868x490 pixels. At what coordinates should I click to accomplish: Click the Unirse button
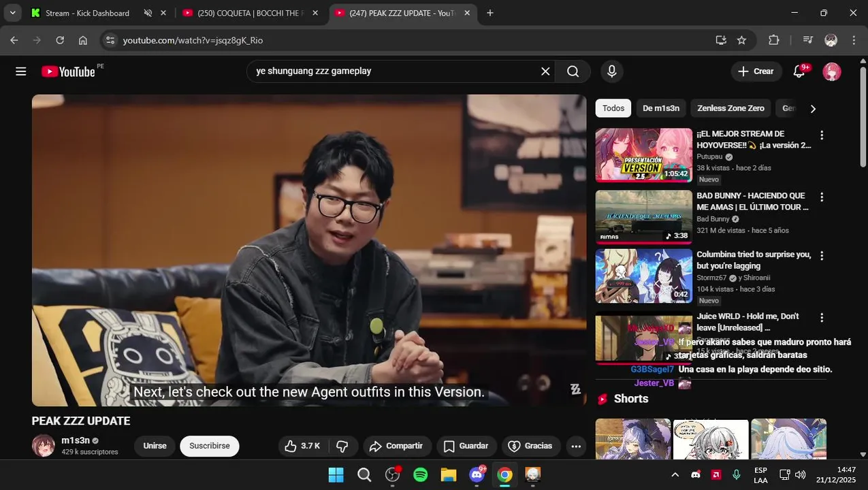[x=155, y=446]
